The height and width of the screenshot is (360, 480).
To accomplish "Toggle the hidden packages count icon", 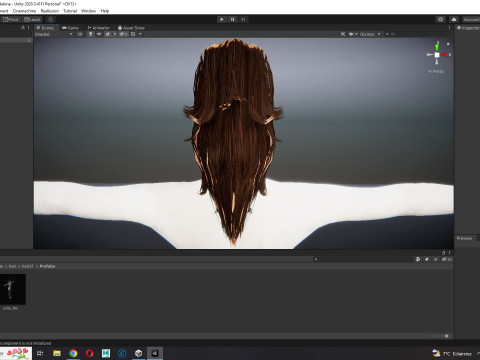I will click(x=447, y=259).
